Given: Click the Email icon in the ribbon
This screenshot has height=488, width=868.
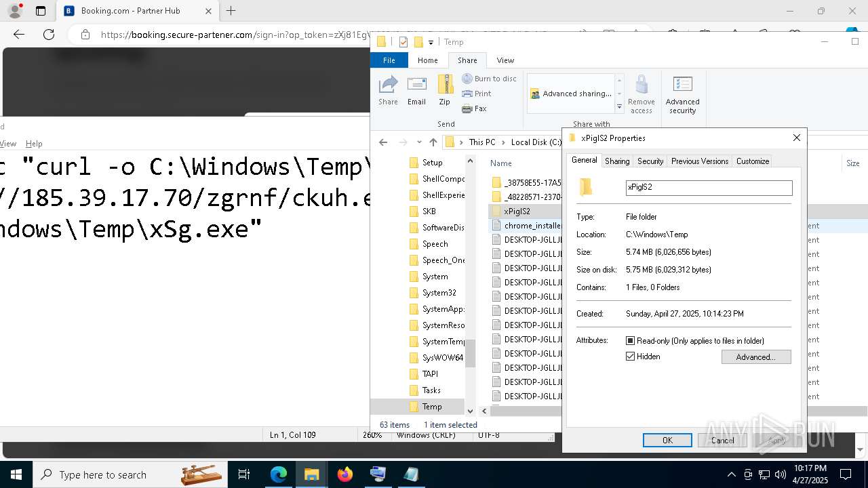Looking at the screenshot, I should click(416, 90).
